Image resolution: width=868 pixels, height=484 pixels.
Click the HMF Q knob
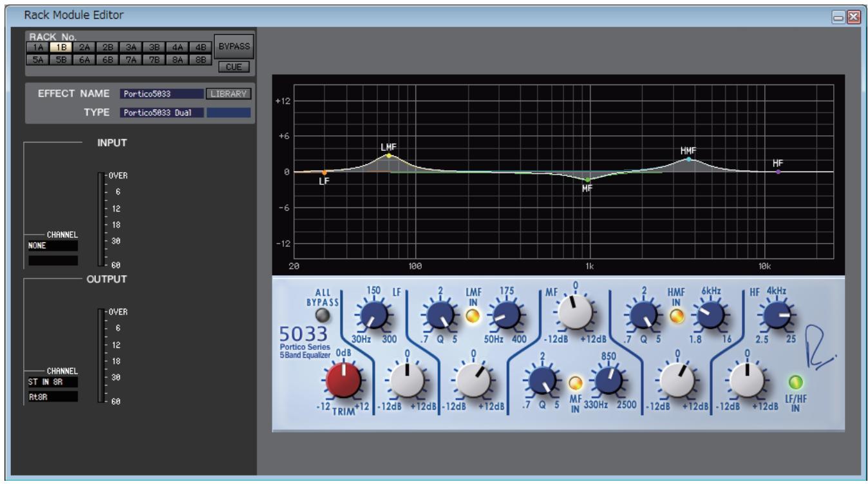643,316
